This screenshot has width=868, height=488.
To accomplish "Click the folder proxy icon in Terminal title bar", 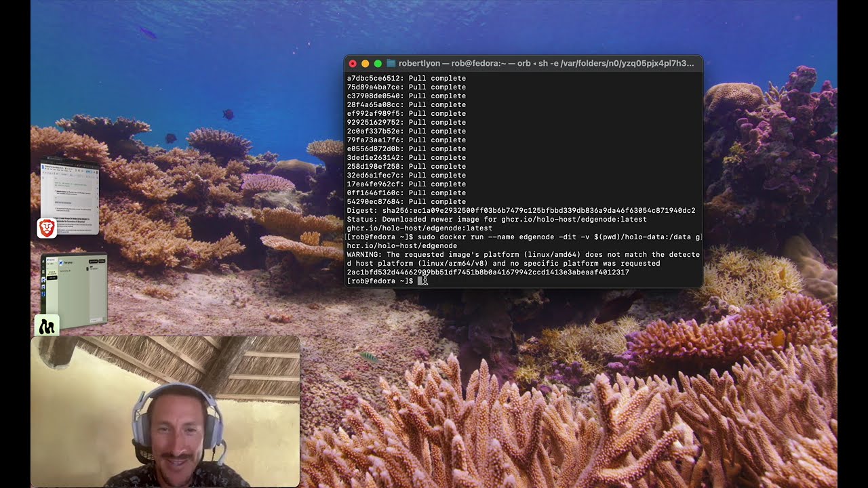I will point(391,63).
